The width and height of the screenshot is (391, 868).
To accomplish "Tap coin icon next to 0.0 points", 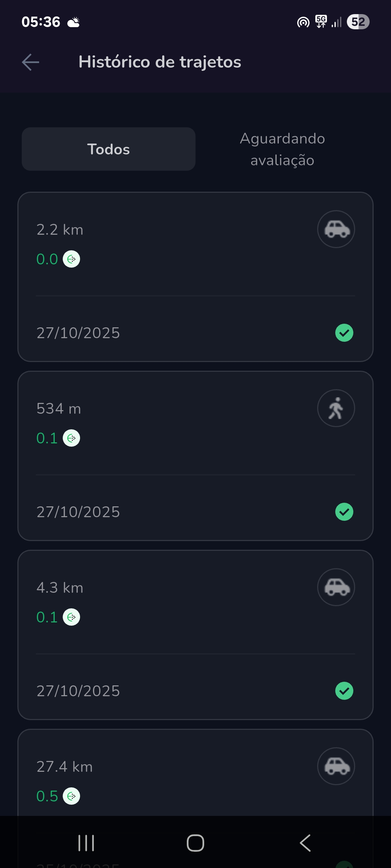I will click(x=71, y=259).
